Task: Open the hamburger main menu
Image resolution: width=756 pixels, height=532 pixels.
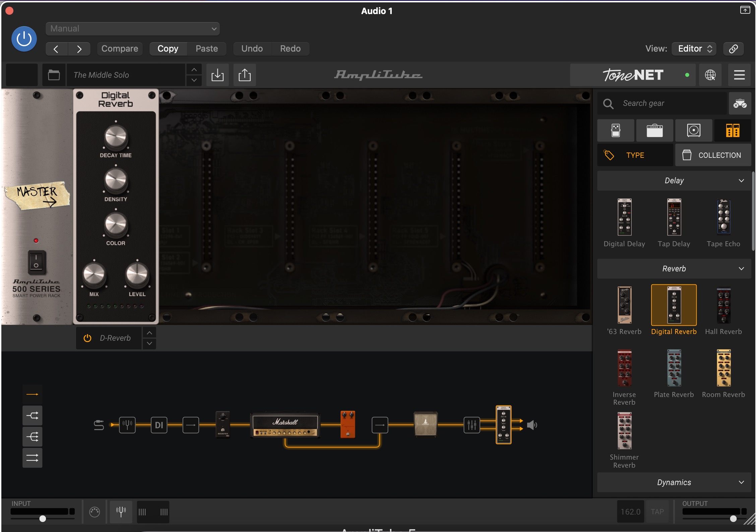Action: pos(739,75)
